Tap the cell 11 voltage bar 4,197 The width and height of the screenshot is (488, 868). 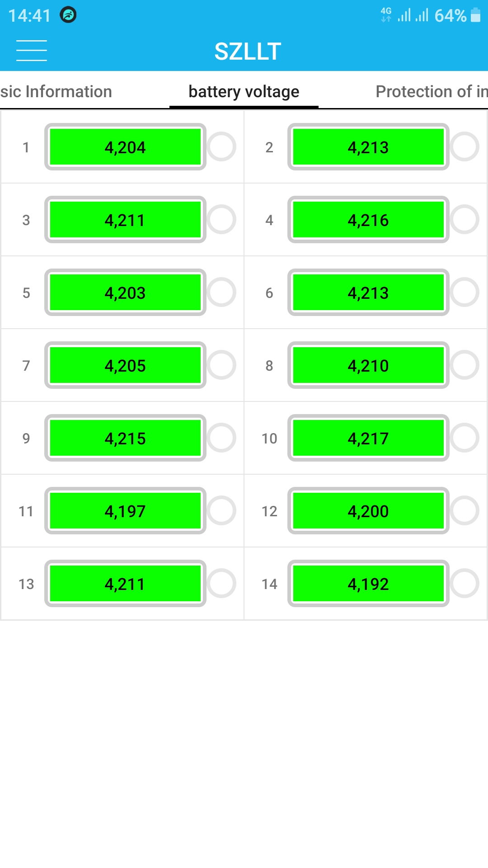tap(125, 511)
